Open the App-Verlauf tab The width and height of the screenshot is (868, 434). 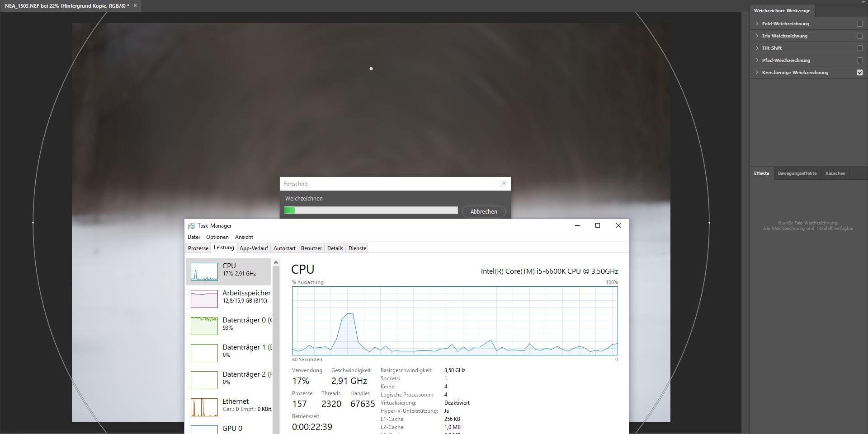254,248
